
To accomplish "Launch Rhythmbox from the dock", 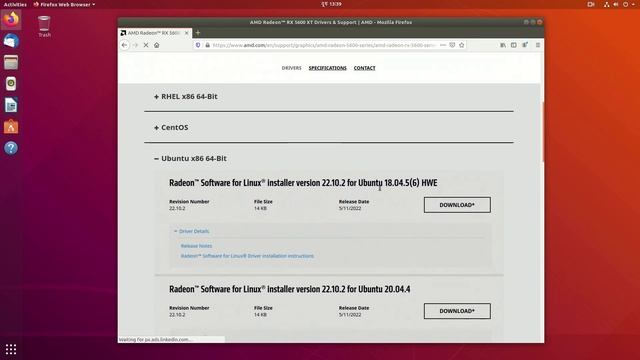I will [x=11, y=84].
